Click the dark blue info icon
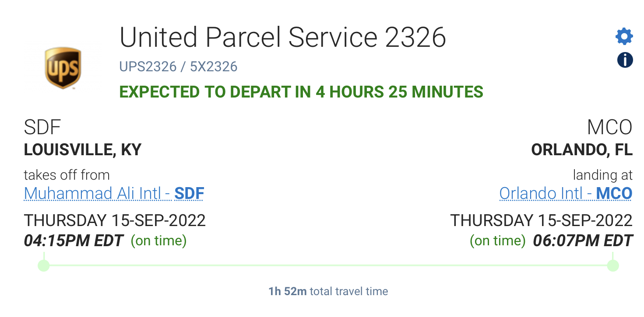Screen dimensions: 644x317 point(625,60)
